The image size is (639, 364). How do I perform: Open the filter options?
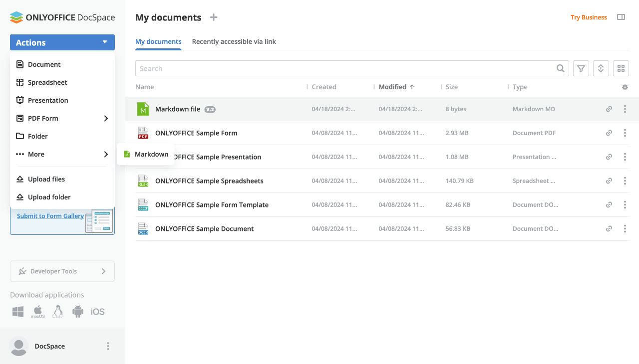pos(581,68)
